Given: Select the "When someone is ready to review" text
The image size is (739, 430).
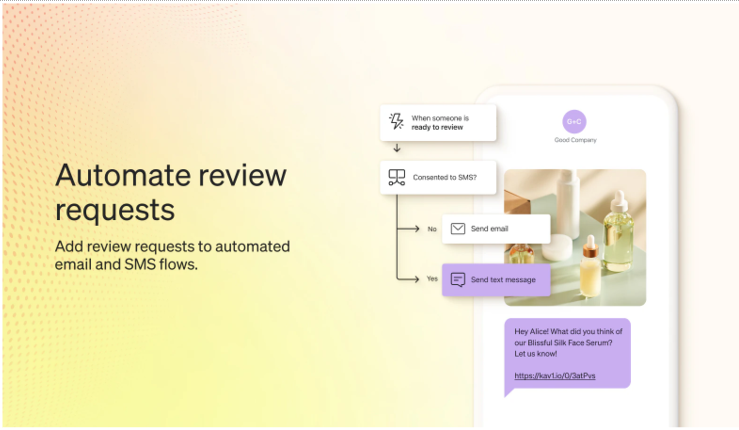Looking at the screenshot, I should pyautogui.click(x=440, y=123).
